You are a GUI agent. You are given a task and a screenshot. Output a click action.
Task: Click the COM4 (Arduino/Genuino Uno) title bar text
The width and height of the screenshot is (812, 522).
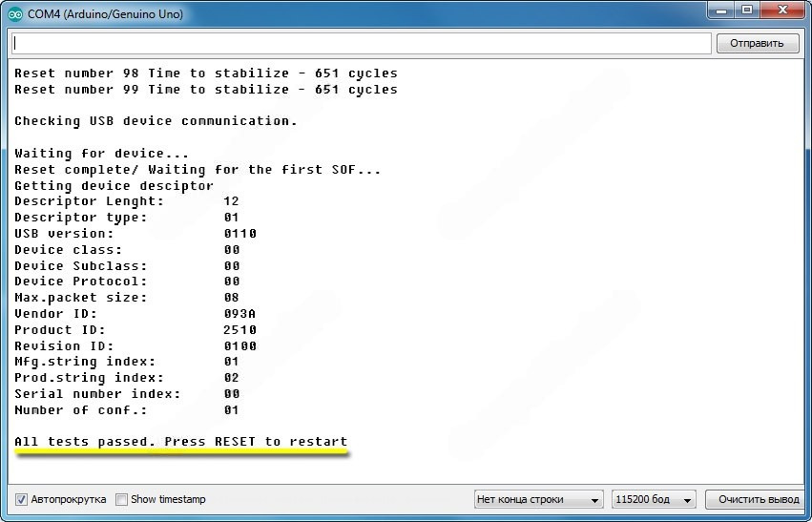103,13
